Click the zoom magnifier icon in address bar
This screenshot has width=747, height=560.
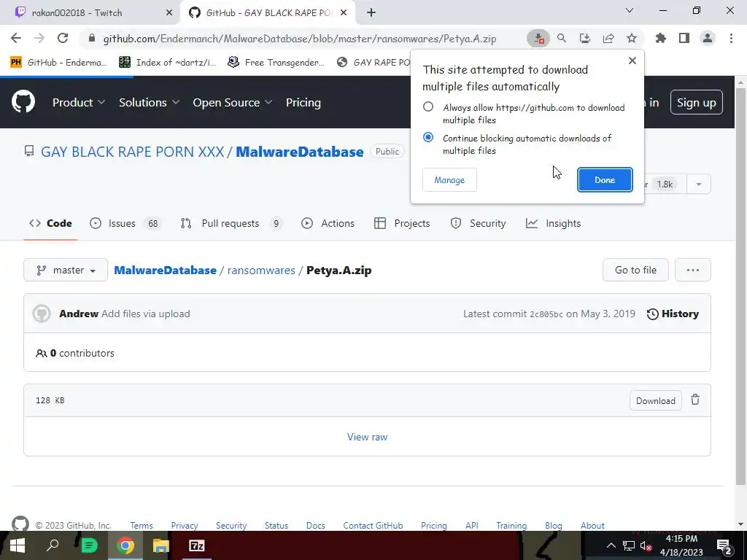point(562,38)
